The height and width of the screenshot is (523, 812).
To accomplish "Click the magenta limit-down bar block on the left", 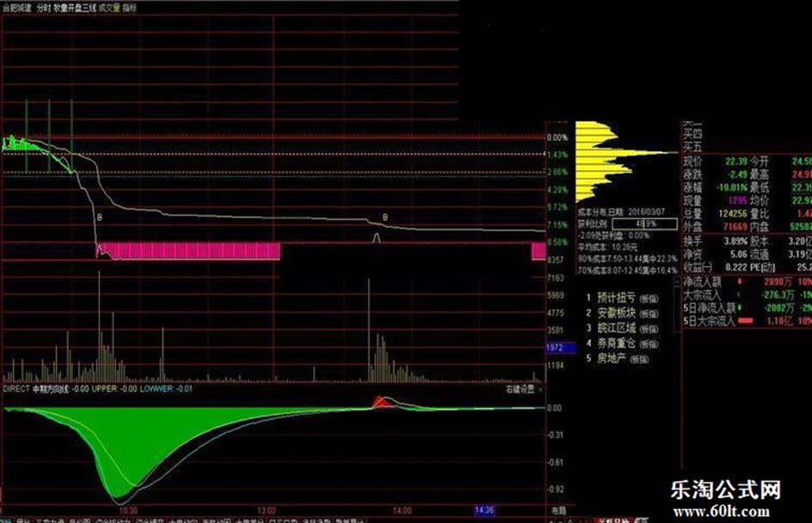I will pos(188,251).
